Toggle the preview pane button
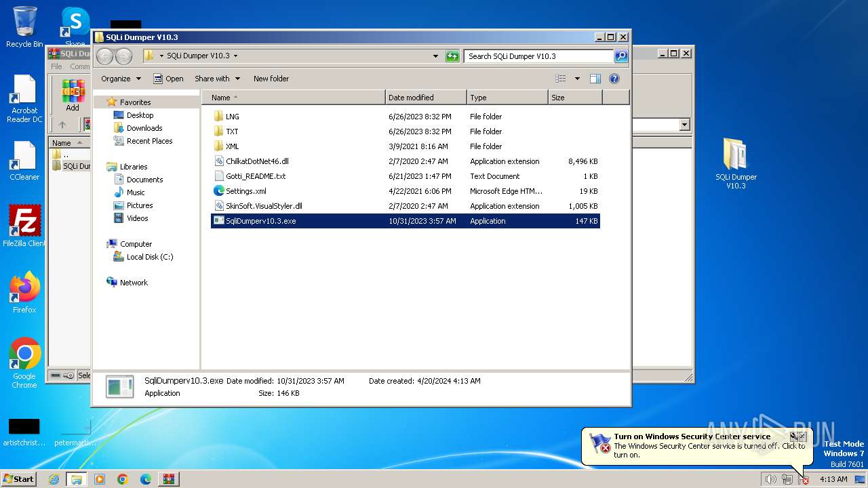This screenshot has height=488, width=868. click(x=595, y=79)
